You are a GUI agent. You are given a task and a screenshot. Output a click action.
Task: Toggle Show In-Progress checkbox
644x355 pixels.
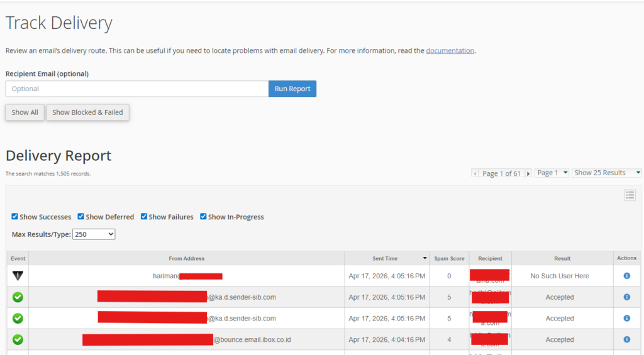203,217
